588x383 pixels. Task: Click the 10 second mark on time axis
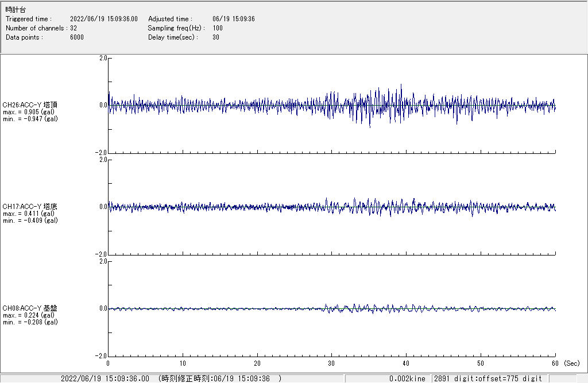point(182,363)
